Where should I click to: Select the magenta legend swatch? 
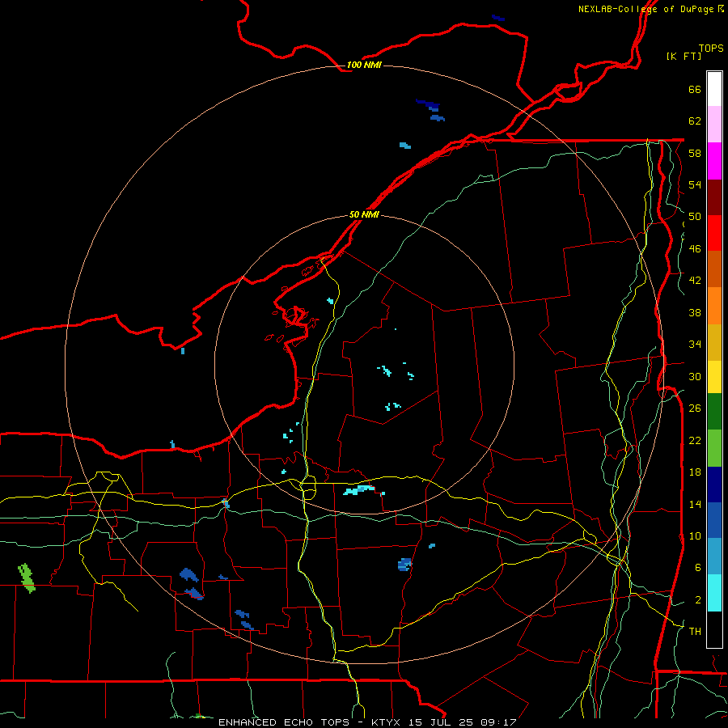point(714,161)
